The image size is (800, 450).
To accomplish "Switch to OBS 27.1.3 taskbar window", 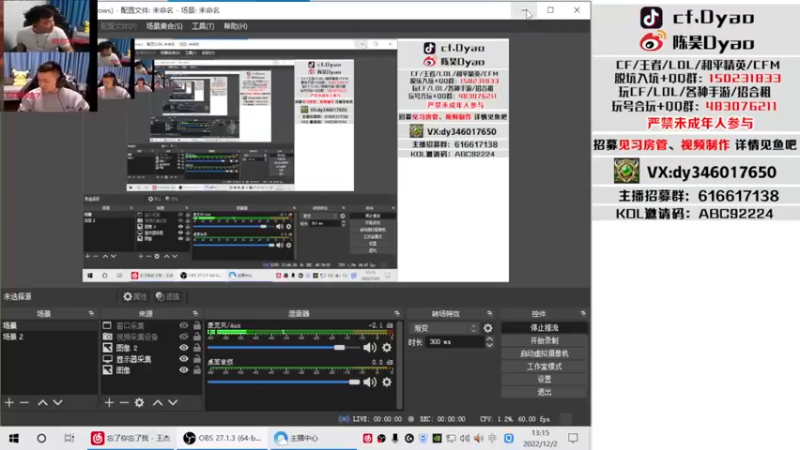I will point(222,438).
